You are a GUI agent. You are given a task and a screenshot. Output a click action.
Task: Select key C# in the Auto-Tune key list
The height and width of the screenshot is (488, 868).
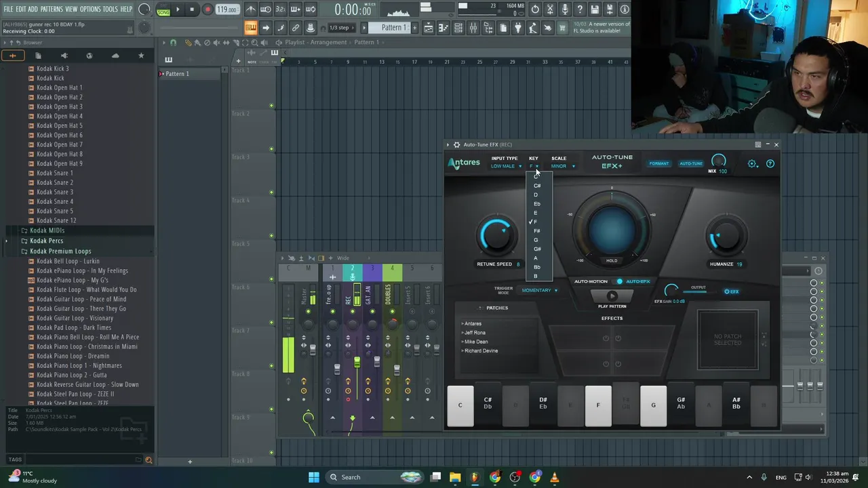[x=539, y=186]
